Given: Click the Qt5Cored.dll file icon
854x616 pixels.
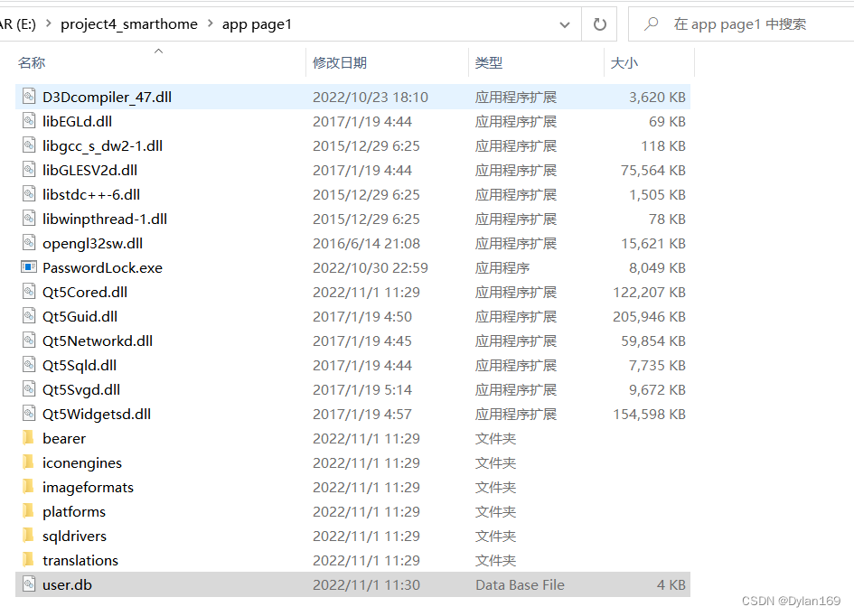Looking at the screenshot, I should [x=29, y=292].
